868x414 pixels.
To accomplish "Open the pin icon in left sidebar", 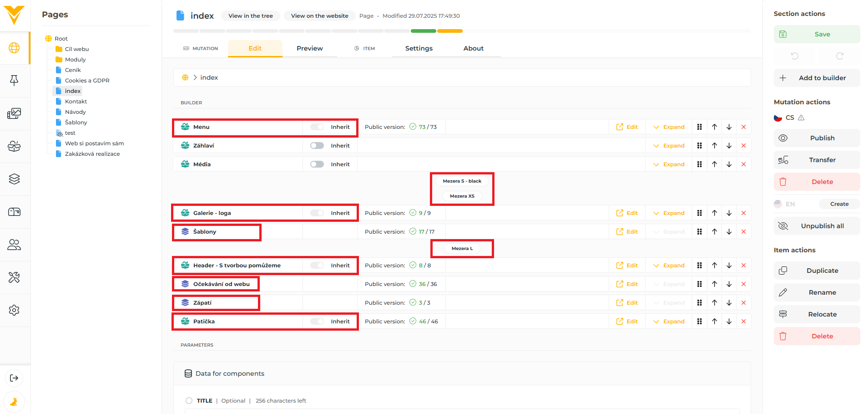I will pyautogui.click(x=14, y=81).
